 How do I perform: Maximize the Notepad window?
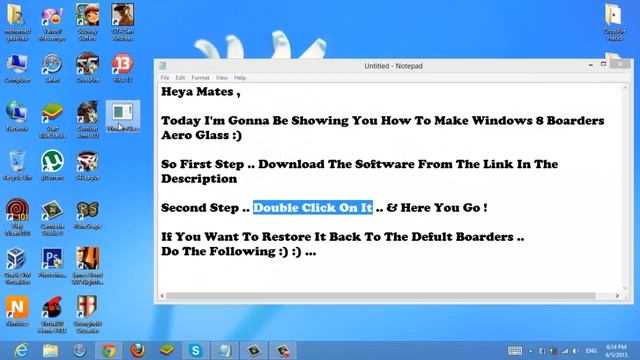(603, 64)
